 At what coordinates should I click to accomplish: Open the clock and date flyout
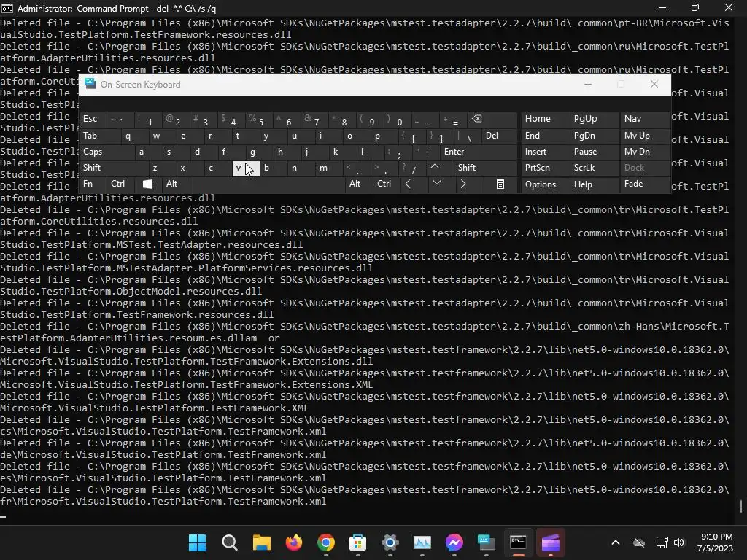point(716,542)
